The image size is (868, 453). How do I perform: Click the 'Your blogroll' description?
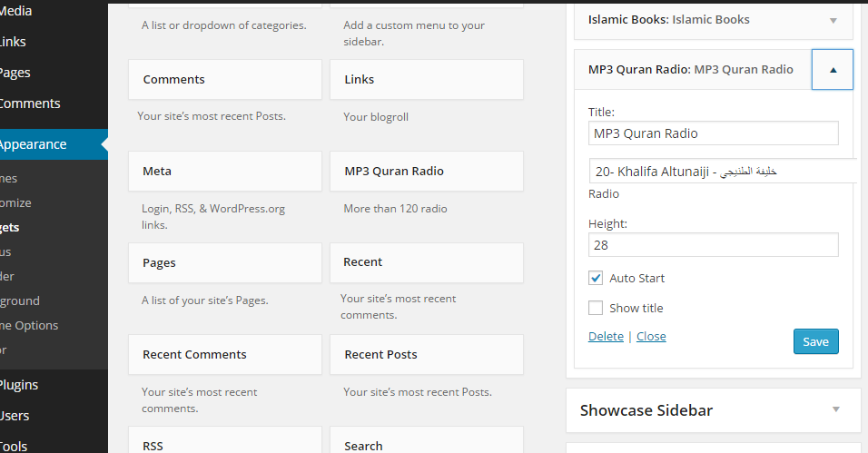pos(376,117)
